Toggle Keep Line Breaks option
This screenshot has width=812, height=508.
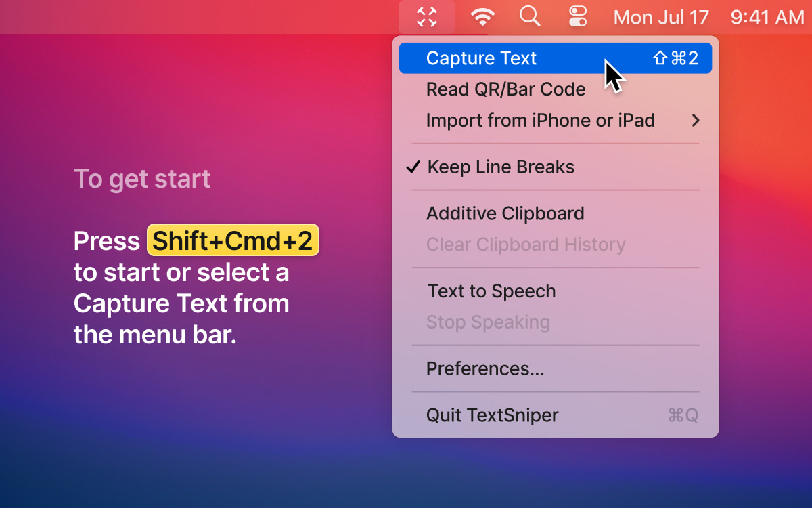pos(556,167)
